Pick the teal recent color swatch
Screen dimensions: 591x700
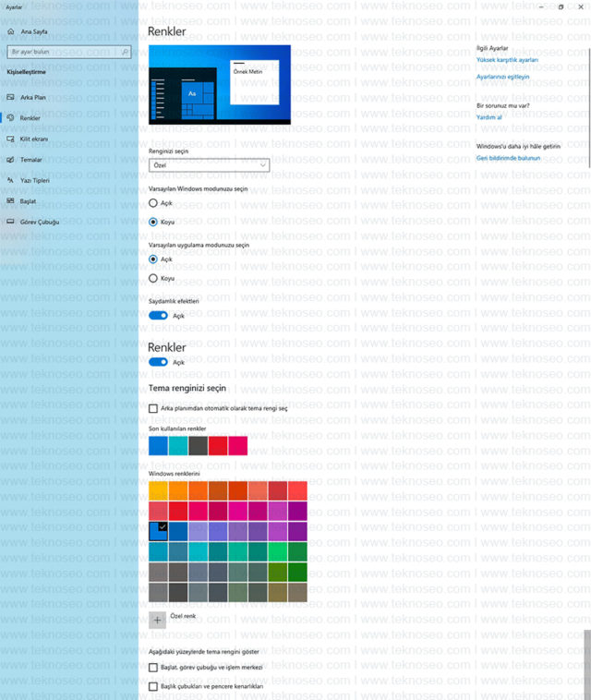tap(178, 446)
